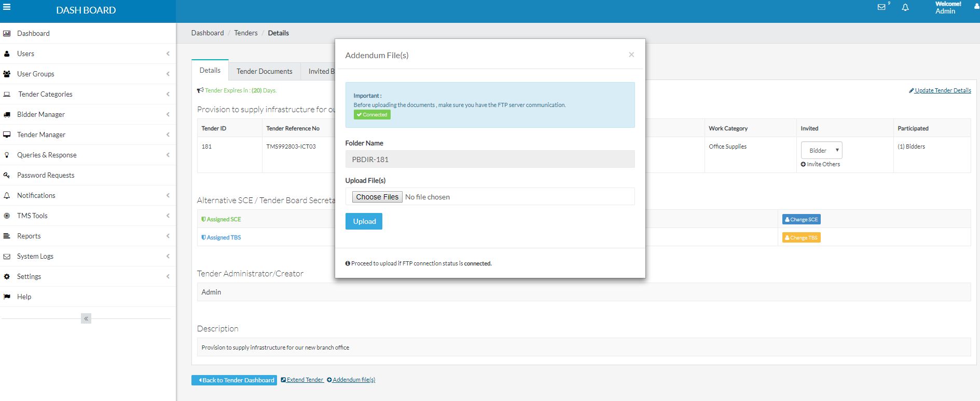The width and height of the screenshot is (980, 401).
Task: Open the mail envelope icon
Action: [881, 7]
